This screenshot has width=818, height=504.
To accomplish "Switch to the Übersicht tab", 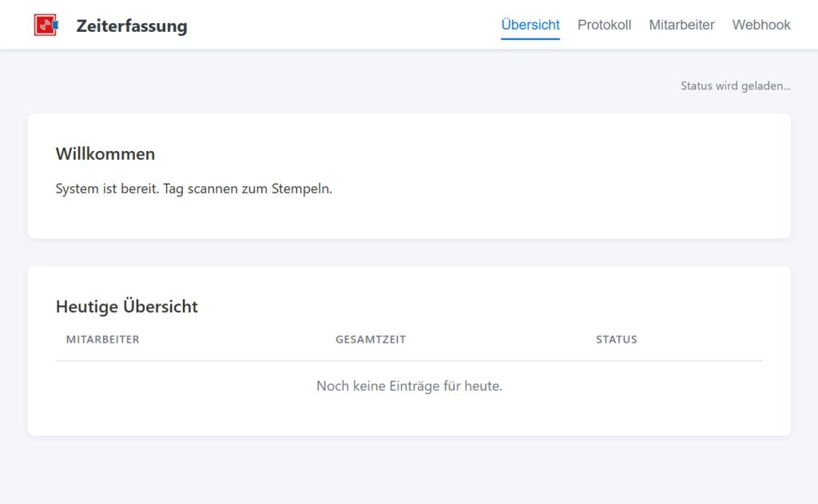I will [530, 25].
